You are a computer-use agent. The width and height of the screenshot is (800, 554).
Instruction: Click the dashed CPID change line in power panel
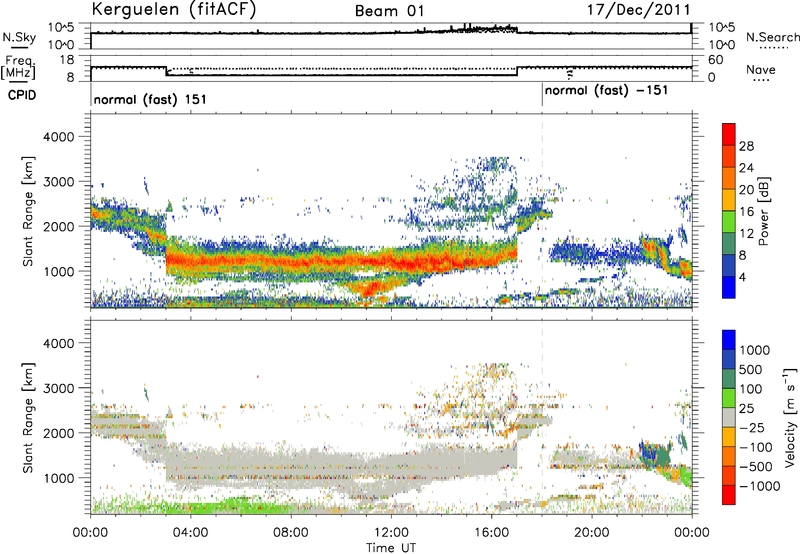tap(542, 210)
